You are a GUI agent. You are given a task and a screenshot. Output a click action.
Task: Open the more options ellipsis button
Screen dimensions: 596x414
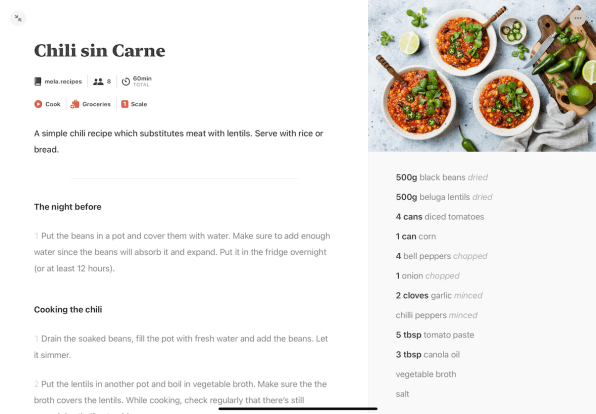point(578,18)
